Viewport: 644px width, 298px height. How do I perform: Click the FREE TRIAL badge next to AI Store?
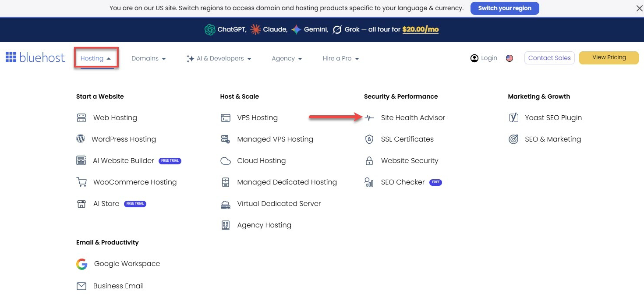click(135, 204)
